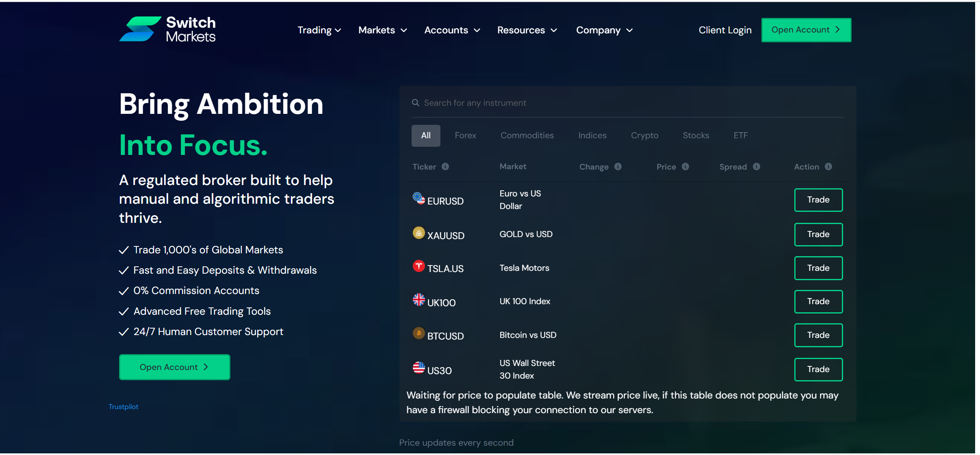
Task: Click Trade for EURUSD
Action: click(x=818, y=200)
